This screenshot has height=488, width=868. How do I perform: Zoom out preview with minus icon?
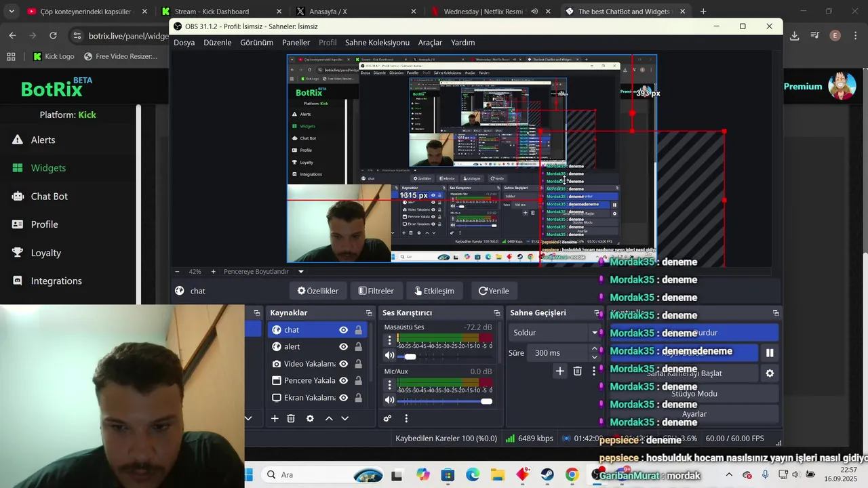177,271
